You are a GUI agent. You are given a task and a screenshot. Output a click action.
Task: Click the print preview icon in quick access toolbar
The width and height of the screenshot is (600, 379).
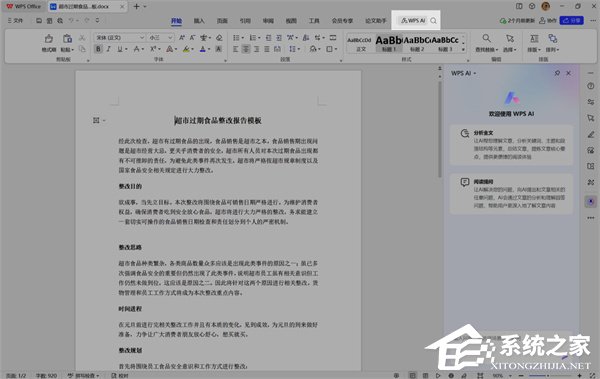point(60,21)
